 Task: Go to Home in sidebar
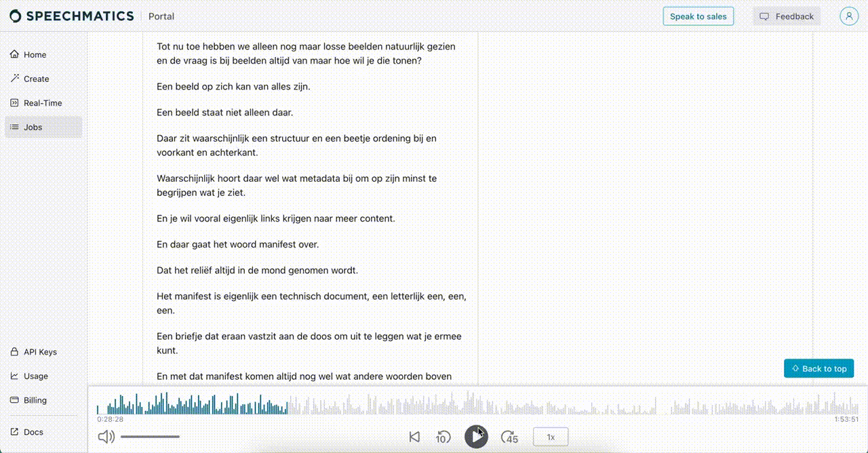point(35,55)
